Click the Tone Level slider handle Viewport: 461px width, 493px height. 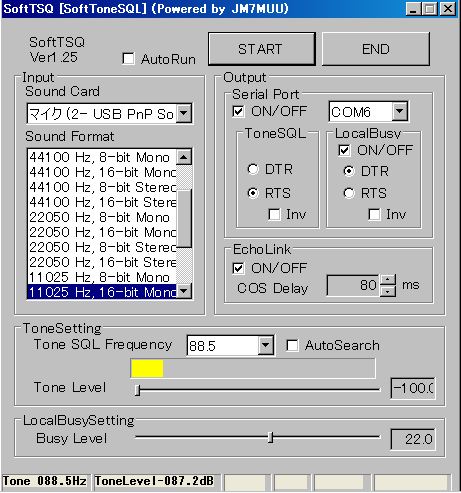click(x=138, y=390)
